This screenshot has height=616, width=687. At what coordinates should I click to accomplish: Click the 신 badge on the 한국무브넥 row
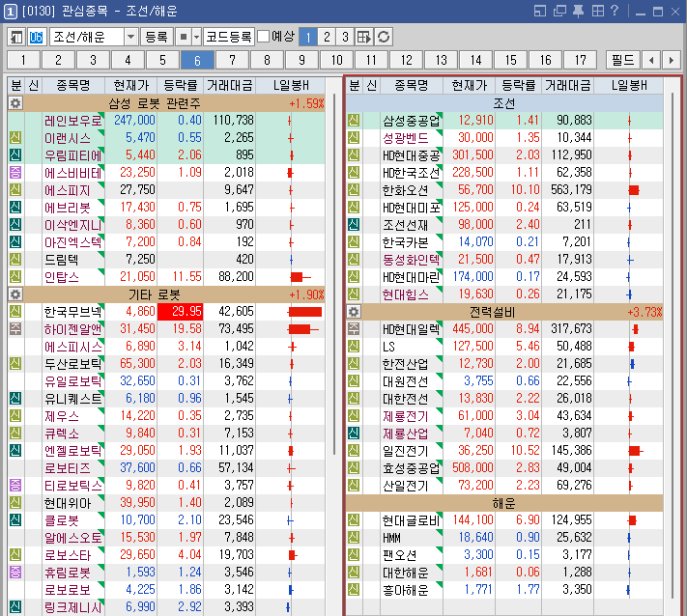coord(15,311)
